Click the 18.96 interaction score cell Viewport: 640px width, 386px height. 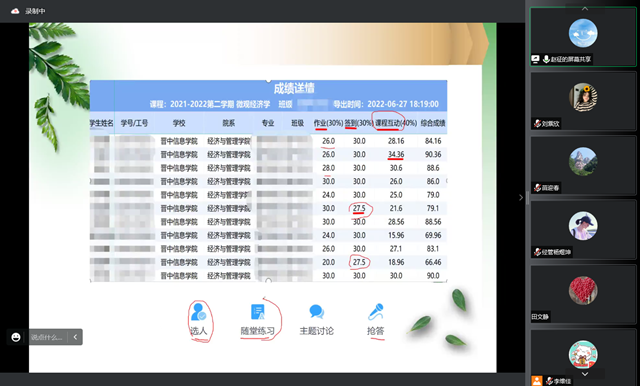(396, 262)
